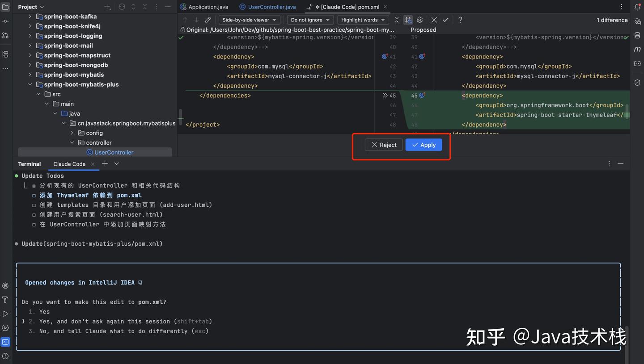This screenshot has height=364, width=644.
Task: Click the edit pencil icon in diff toolbar
Action: [x=208, y=20]
